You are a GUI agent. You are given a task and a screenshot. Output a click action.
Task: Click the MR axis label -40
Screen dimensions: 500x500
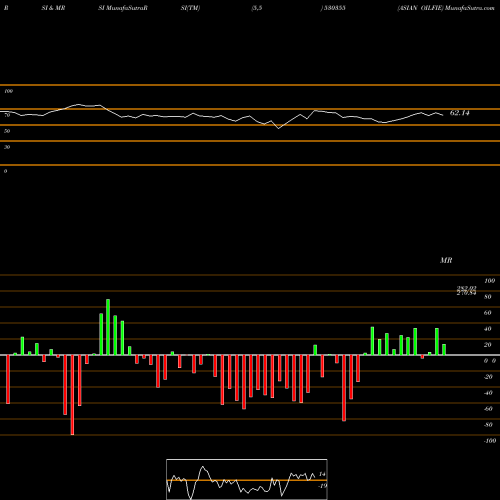coord(488,393)
